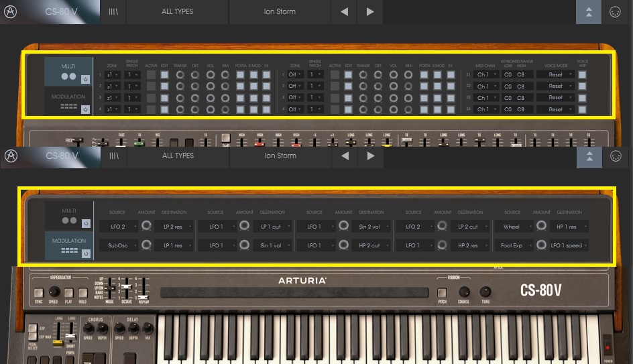Viewport: 633px width, 364px height.
Task: Toggle the Ribbon PITCH button
Action: tap(442, 292)
